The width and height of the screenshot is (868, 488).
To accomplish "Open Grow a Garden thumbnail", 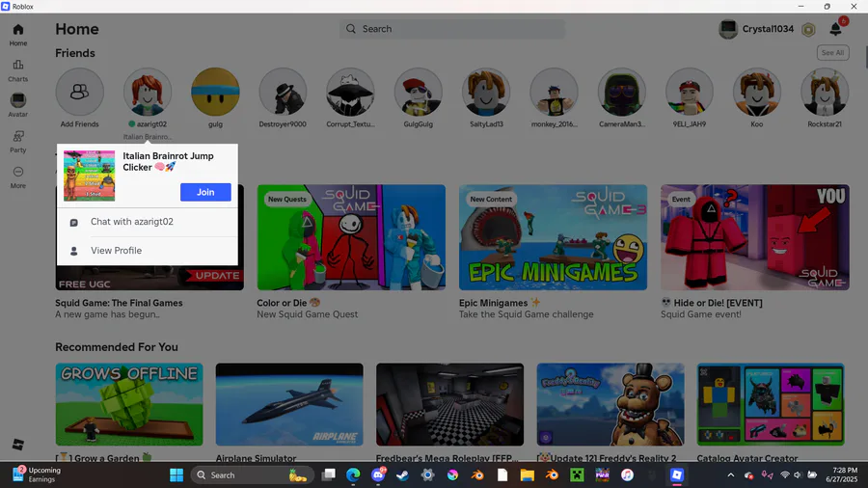I will click(x=129, y=404).
